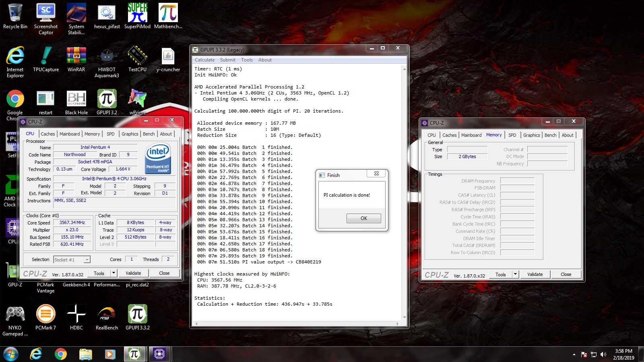This screenshot has width=644, height=362.
Task: Launch HWBOT Aquamark3 shortcut
Action: pos(107,62)
